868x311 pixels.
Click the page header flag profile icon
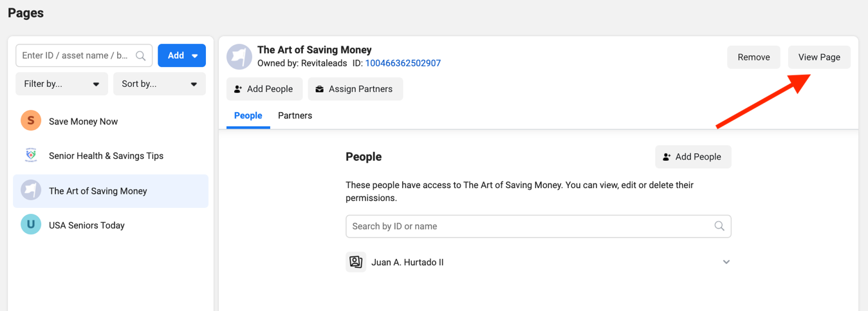pyautogui.click(x=239, y=57)
